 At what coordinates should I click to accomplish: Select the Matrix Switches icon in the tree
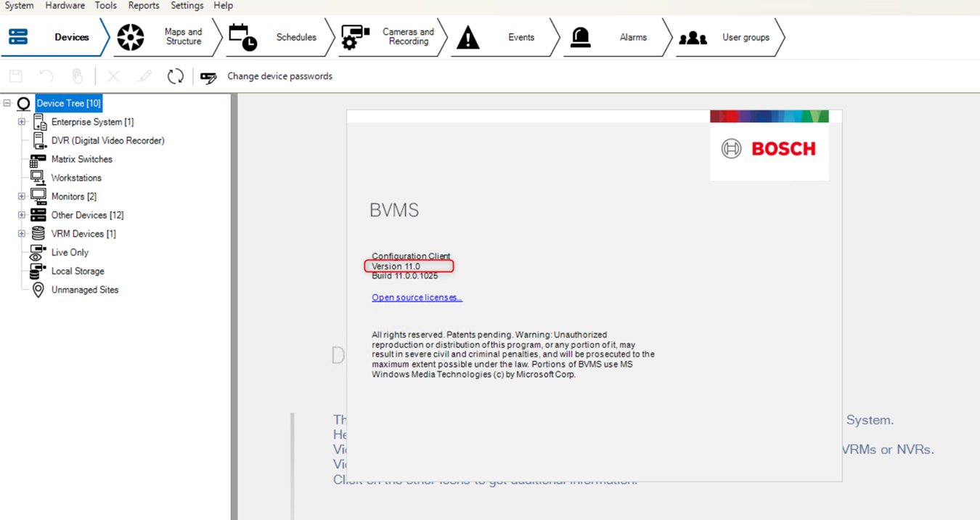[x=38, y=160]
